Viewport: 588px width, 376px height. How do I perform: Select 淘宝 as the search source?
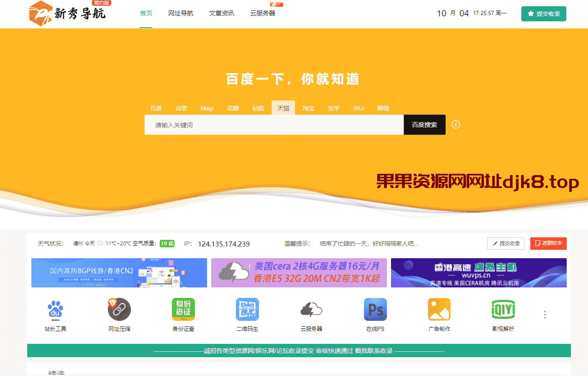(x=308, y=108)
